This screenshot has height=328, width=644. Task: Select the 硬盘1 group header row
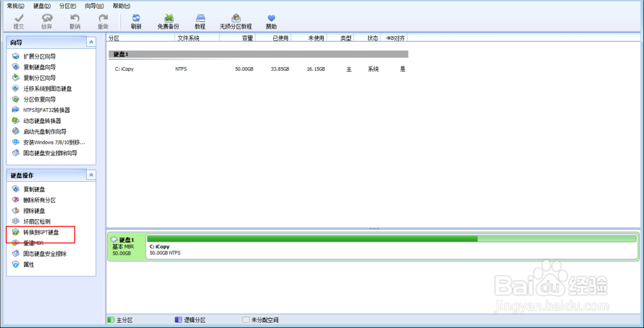[258, 54]
